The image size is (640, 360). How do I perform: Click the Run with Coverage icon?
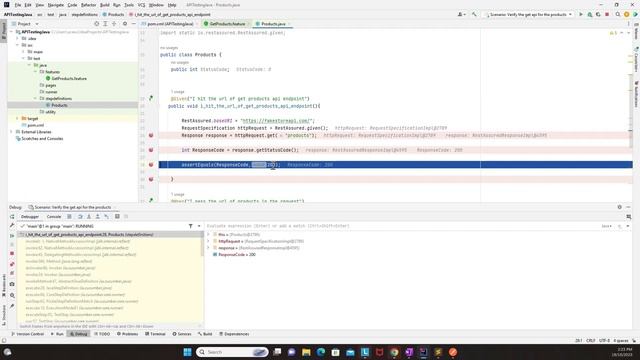click(598, 14)
